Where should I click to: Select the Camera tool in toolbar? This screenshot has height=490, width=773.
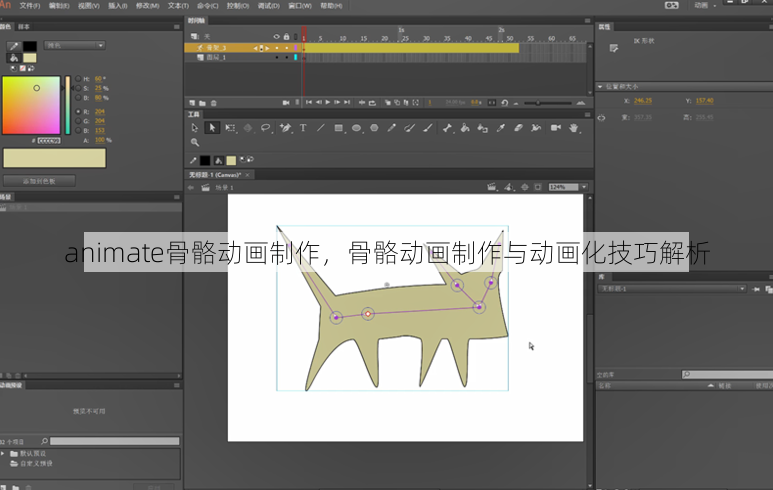point(556,128)
